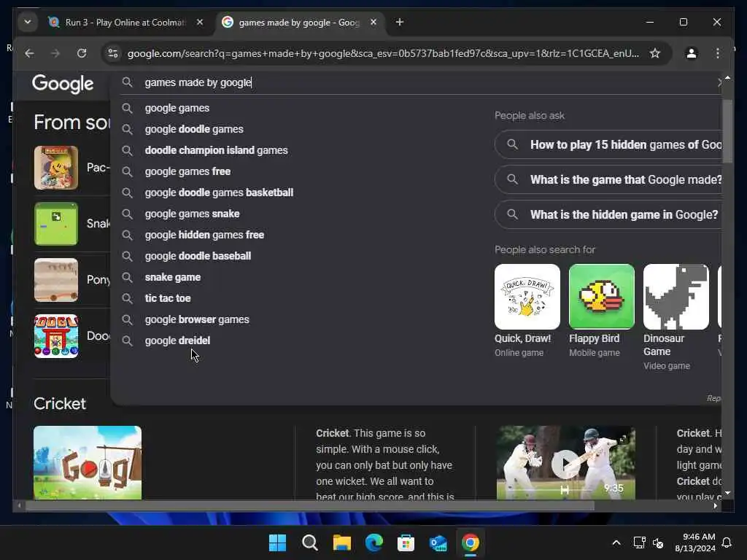Click the horizontal scrollbar at page bottom
This screenshot has width=747, height=560.
pos(309,506)
